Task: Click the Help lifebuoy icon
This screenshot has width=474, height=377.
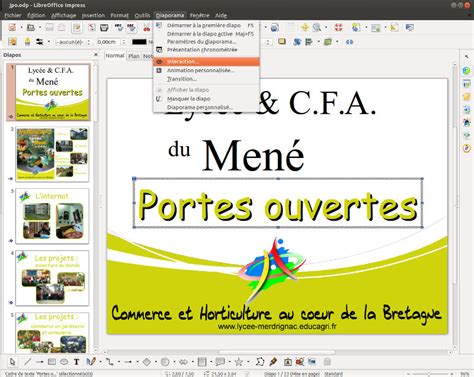Action: (x=339, y=28)
